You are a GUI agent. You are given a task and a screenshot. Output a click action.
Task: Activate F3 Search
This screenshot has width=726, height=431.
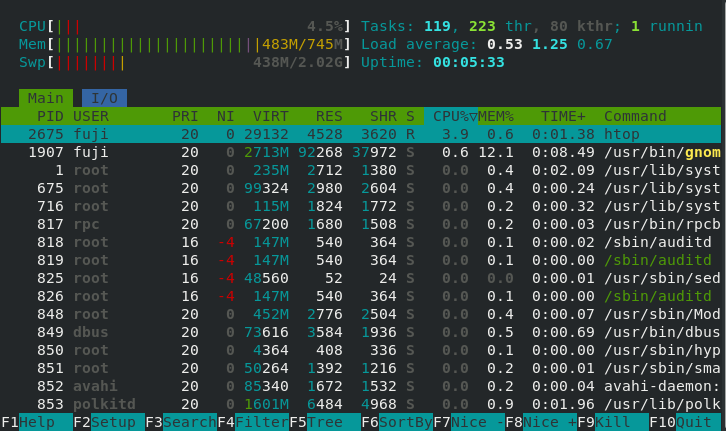point(181,422)
